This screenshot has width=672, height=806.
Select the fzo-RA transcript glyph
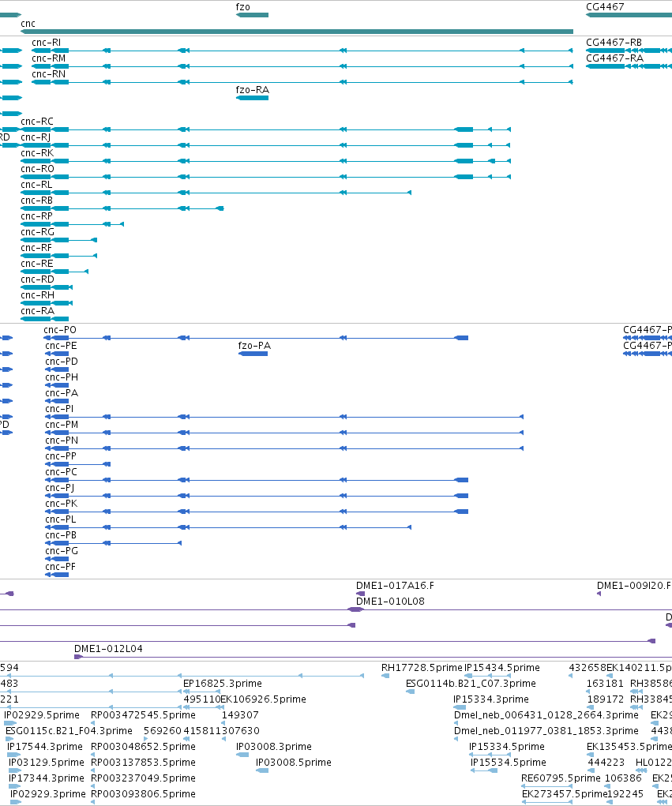point(252,98)
